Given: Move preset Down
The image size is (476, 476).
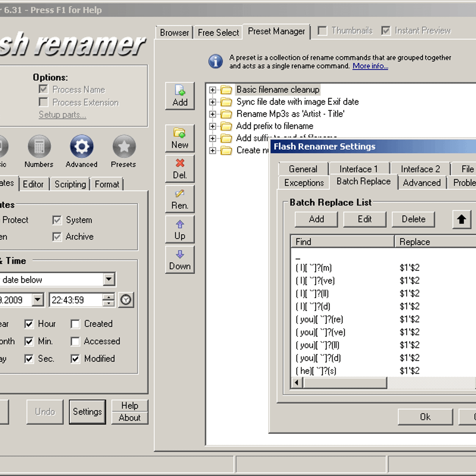Looking at the screenshot, I should (x=180, y=259).
